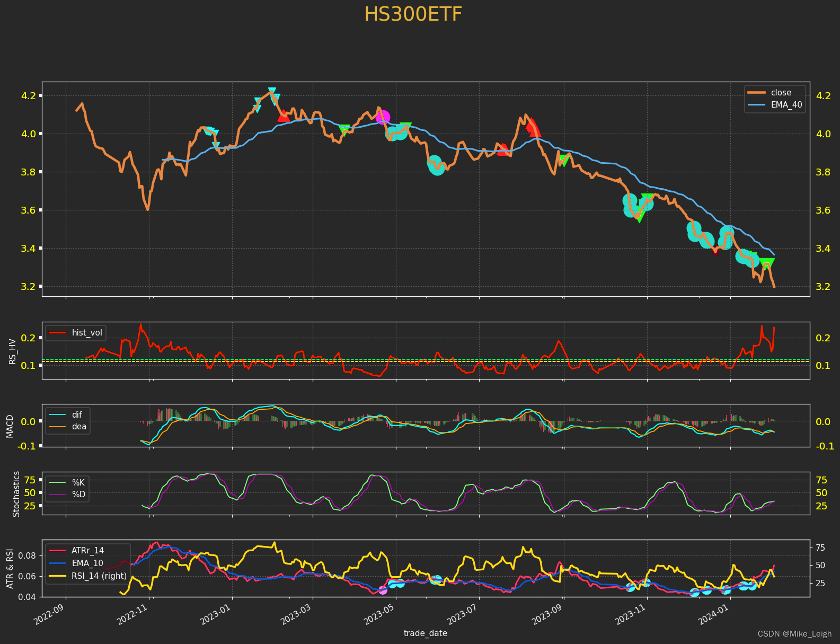Screen dimensions: 840x644
Task: Click the HS300ETF chart title
Action: (x=413, y=14)
